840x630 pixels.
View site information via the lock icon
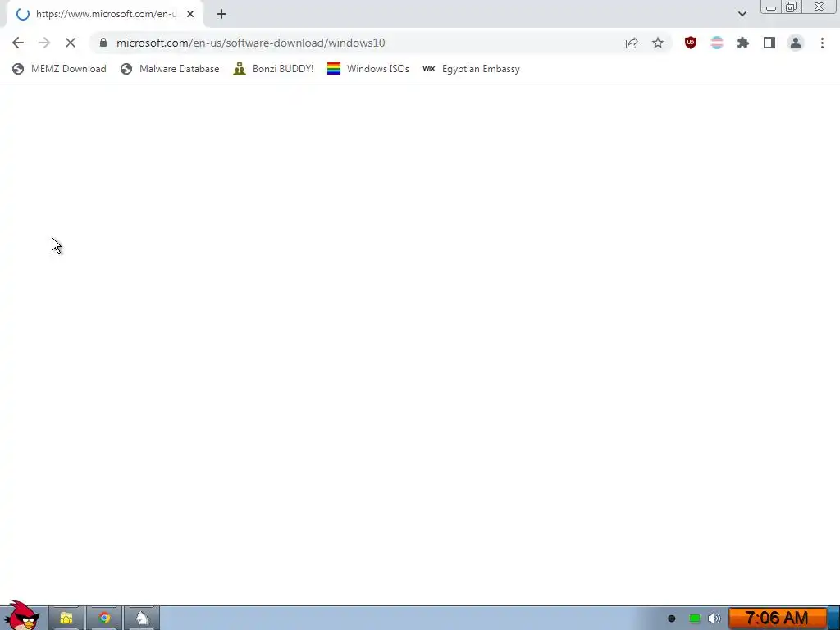click(103, 43)
